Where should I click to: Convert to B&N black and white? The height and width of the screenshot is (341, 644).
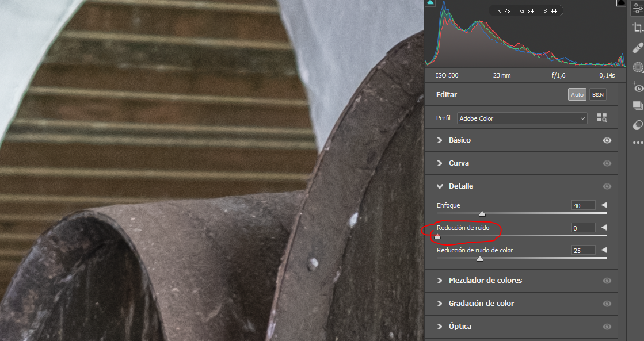tap(597, 94)
